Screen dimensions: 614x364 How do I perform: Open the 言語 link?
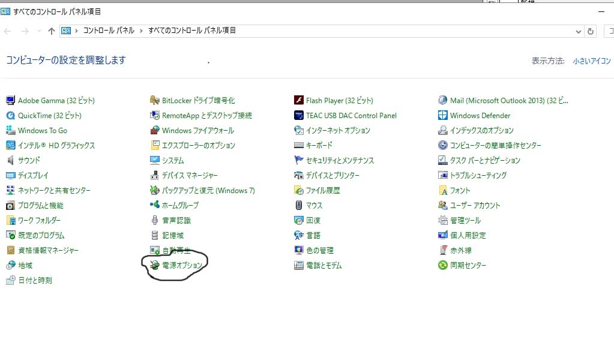[313, 235]
